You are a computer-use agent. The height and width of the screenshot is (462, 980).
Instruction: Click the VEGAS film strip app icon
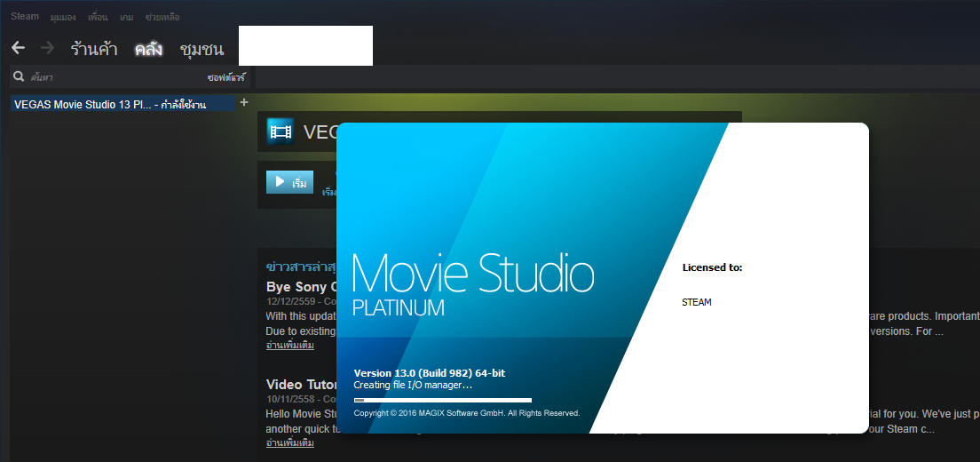pyautogui.click(x=280, y=131)
